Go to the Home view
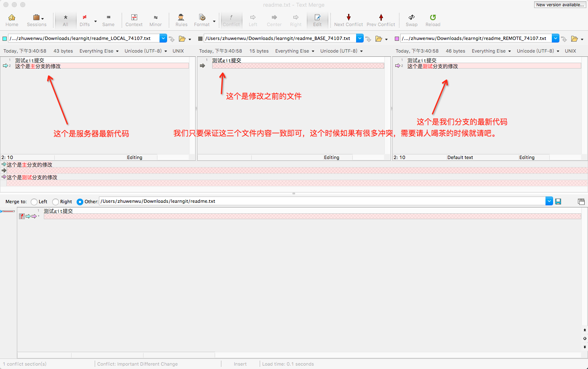Screen dimensions: 588x369 (12, 20)
